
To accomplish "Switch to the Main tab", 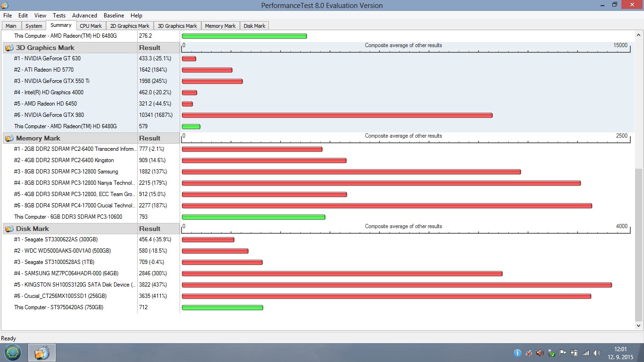I will [11, 26].
